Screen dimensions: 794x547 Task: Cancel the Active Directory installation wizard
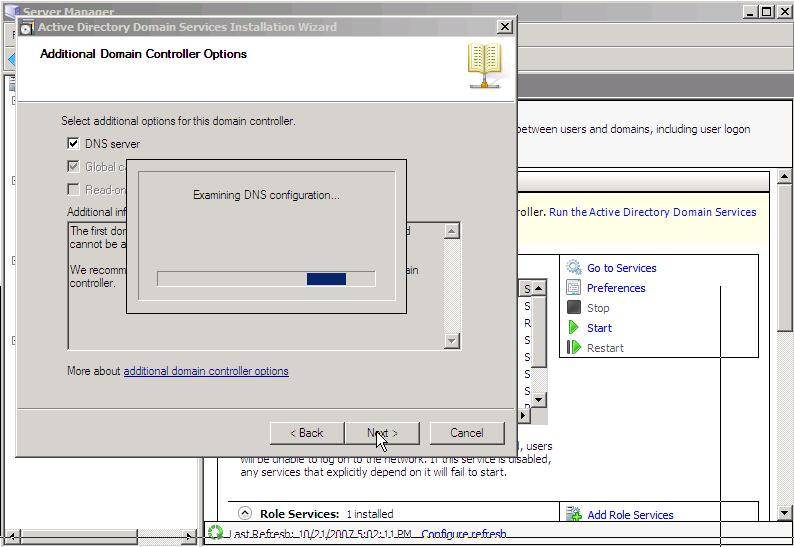coord(467,433)
